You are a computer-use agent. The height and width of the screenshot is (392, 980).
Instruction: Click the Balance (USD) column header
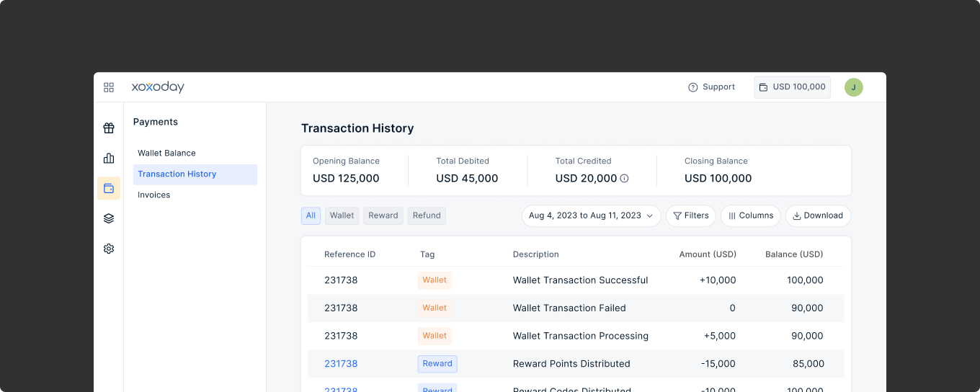[794, 254]
